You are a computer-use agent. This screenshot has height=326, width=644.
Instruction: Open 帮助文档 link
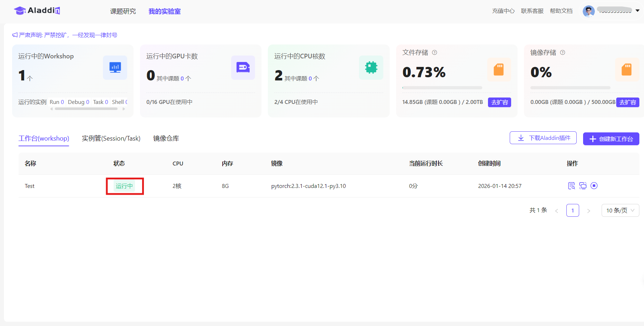(561, 11)
